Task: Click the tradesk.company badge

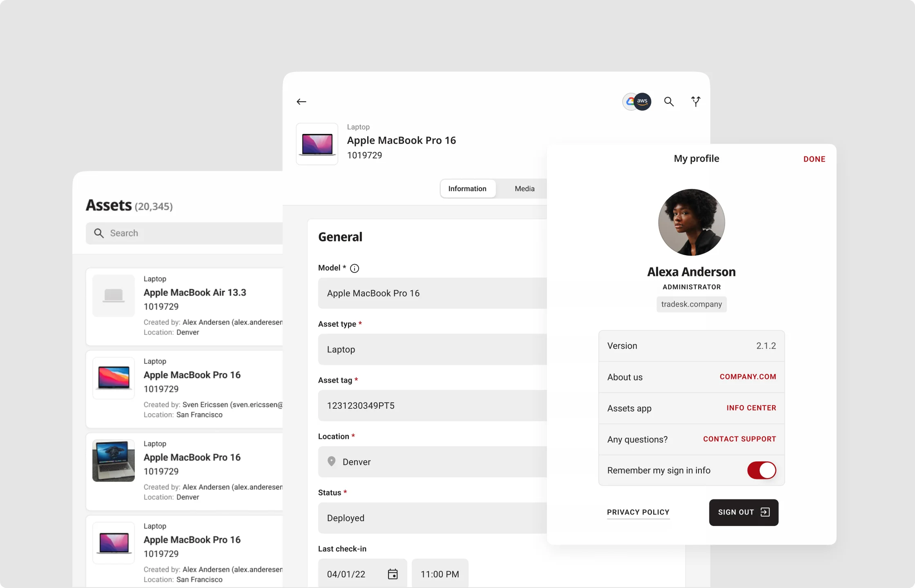Action: pyautogui.click(x=692, y=304)
